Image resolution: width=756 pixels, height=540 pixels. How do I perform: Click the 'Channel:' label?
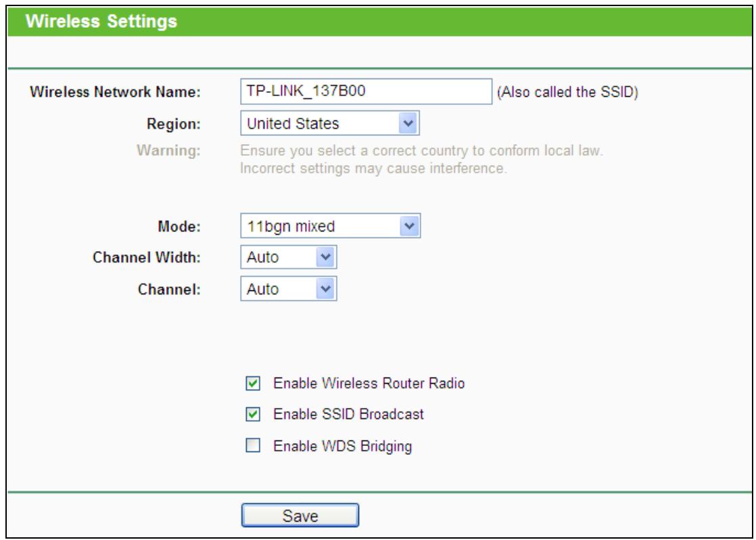(169, 290)
